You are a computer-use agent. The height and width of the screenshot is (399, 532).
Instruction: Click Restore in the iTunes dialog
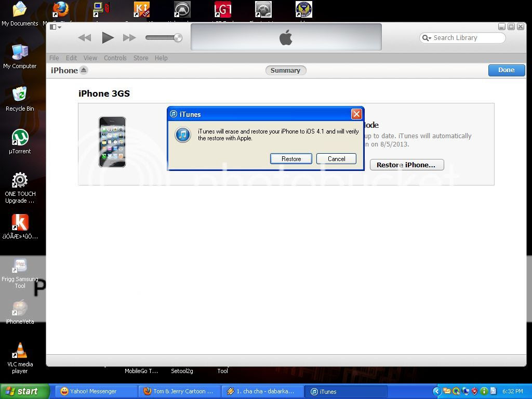[291, 159]
